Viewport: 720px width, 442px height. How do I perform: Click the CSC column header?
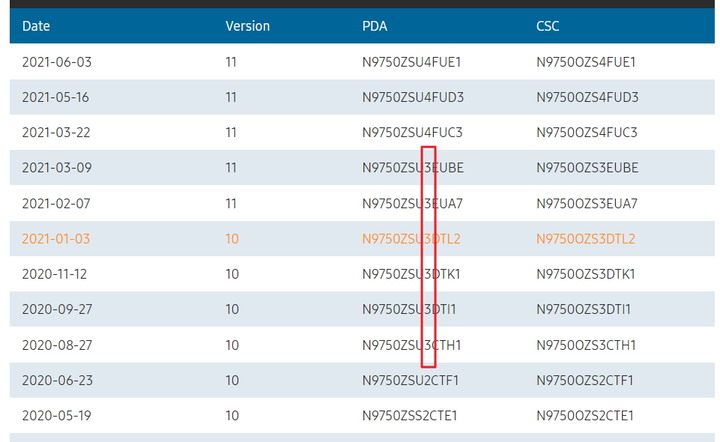[x=547, y=26]
